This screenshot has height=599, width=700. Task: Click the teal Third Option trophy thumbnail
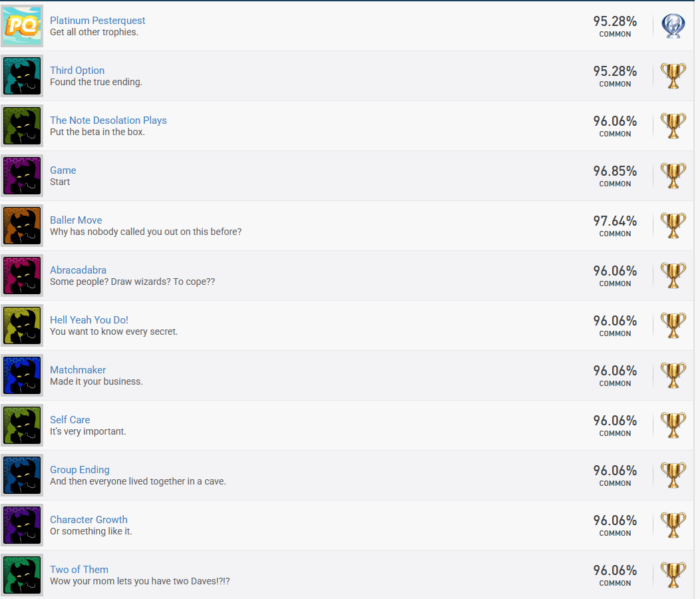pos(22,76)
